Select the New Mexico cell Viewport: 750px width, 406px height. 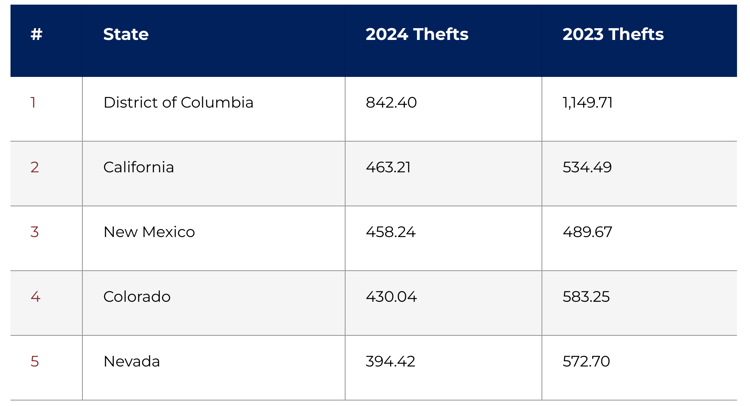tap(149, 232)
